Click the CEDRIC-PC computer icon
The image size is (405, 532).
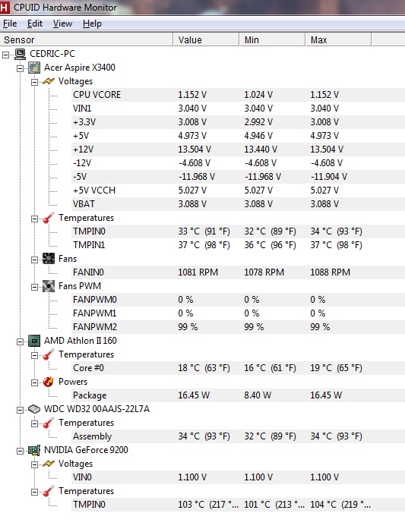point(21,54)
